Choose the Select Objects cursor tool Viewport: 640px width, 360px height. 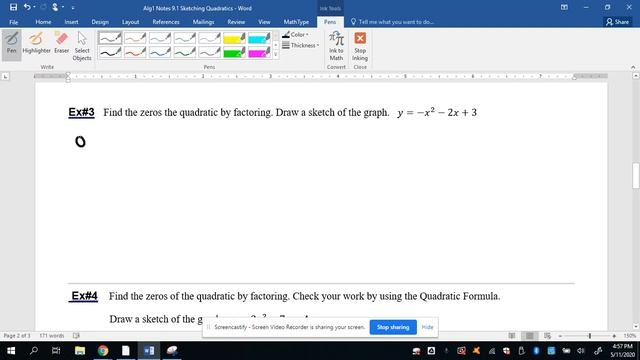click(82, 46)
